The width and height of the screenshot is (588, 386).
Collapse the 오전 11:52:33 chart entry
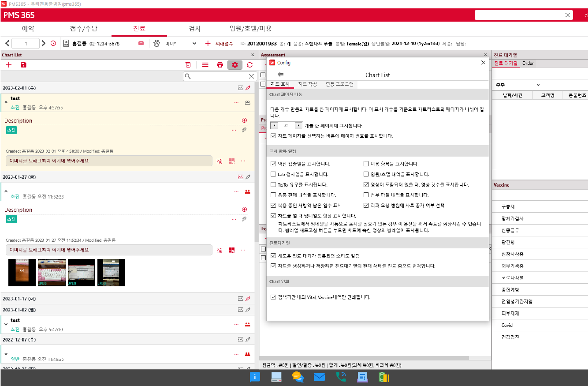[x=6, y=191]
